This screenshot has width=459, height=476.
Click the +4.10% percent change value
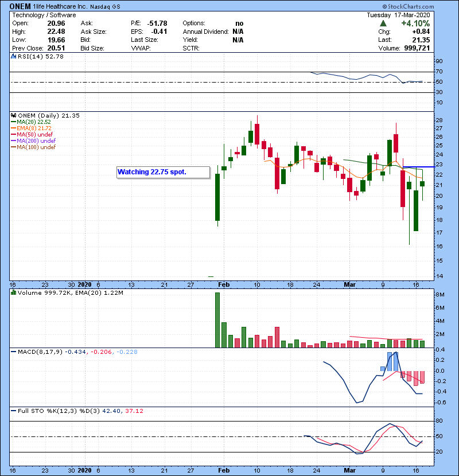[x=415, y=24]
